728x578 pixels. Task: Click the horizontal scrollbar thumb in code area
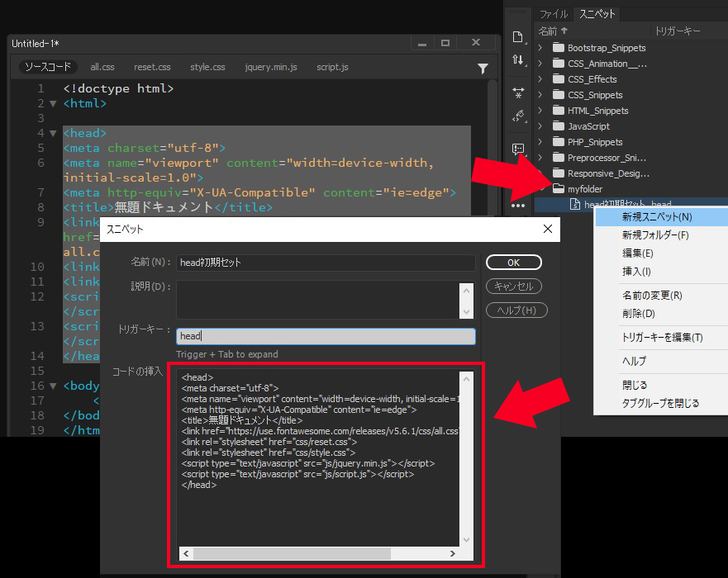click(292, 553)
